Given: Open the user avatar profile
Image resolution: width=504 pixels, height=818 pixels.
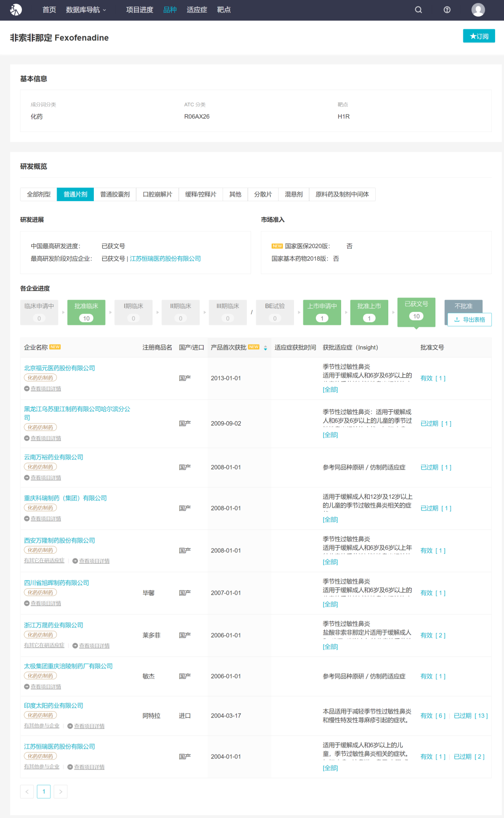Looking at the screenshot, I should [478, 10].
